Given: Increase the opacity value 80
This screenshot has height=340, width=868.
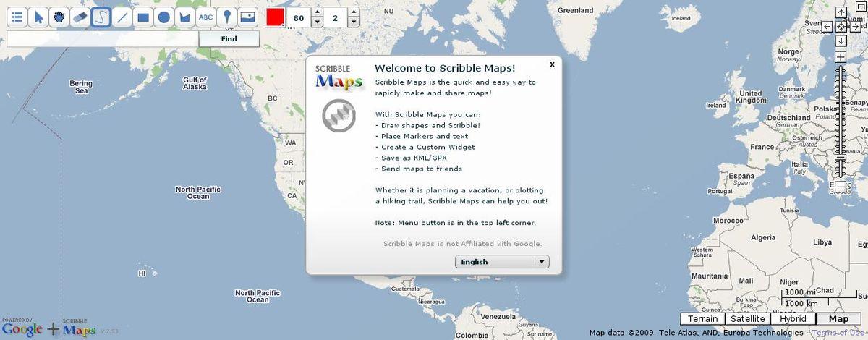Looking at the screenshot, I should 317,13.
